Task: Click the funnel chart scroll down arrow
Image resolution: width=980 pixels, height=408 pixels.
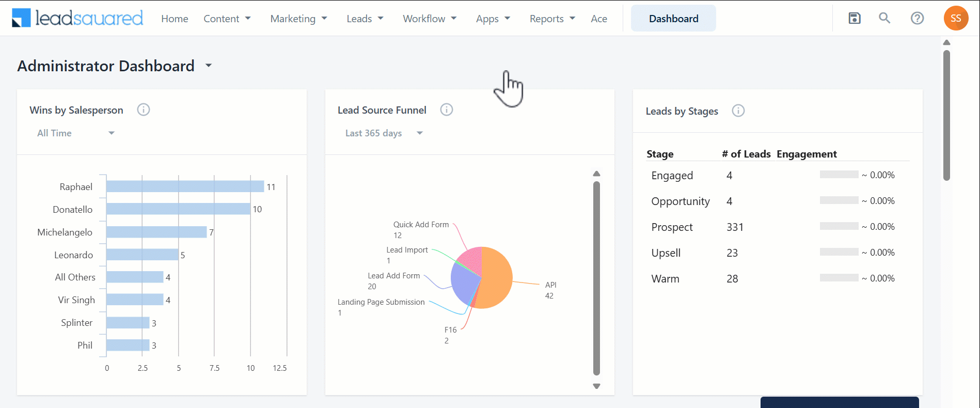Action: pyautogui.click(x=596, y=386)
